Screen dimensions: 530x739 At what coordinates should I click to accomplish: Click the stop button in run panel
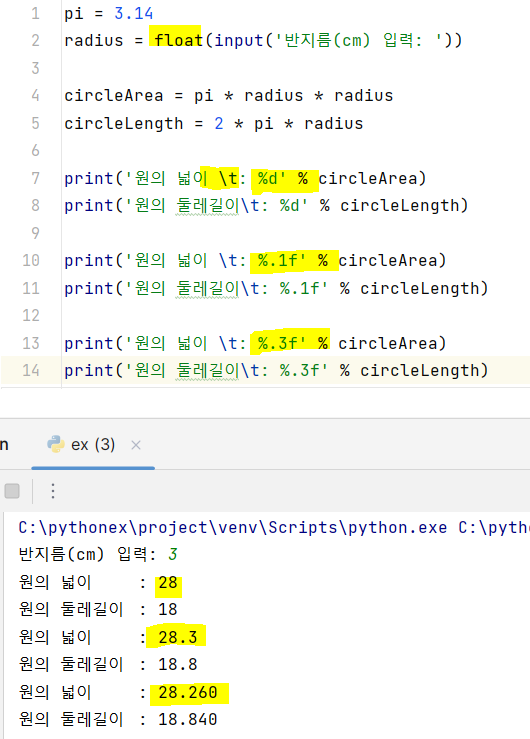(x=12, y=491)
